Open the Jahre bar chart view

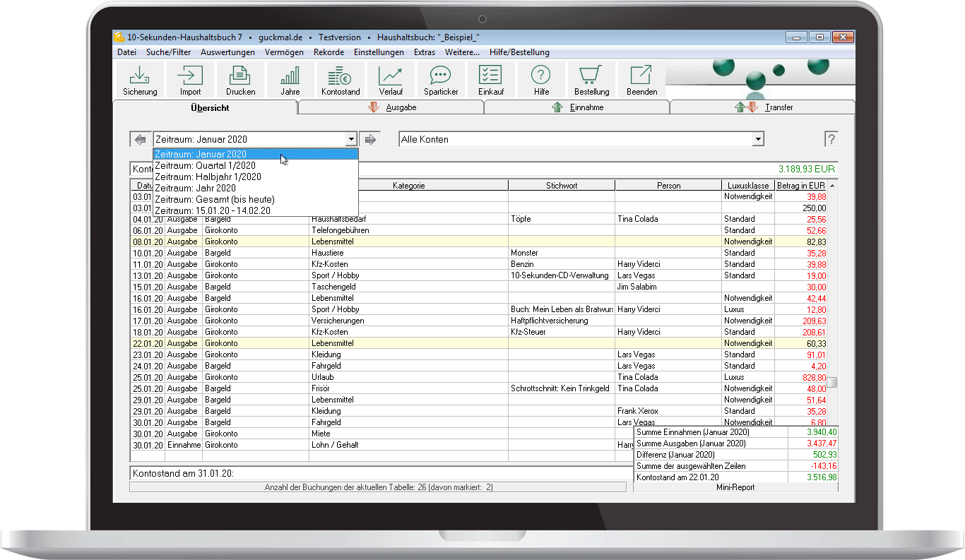[290, 79]
